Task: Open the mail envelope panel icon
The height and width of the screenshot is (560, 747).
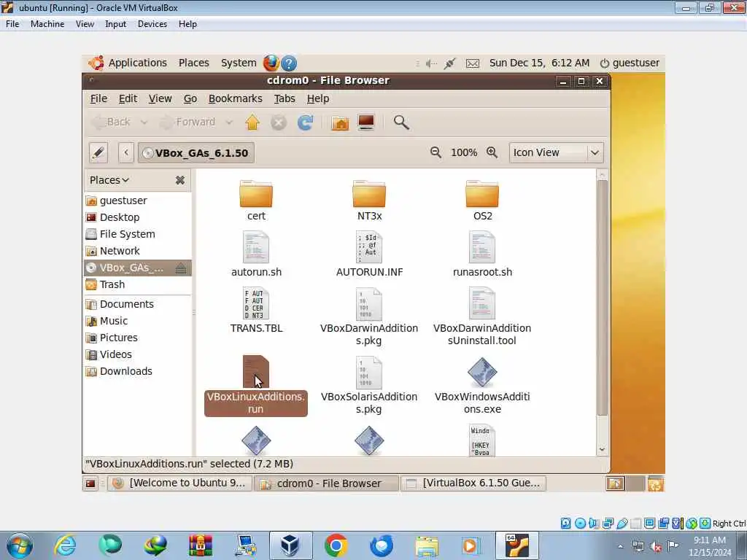Action: (472, 63)
